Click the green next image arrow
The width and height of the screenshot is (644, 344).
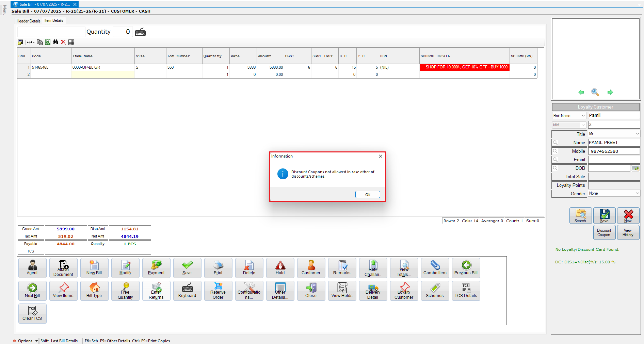click(610, 92)
